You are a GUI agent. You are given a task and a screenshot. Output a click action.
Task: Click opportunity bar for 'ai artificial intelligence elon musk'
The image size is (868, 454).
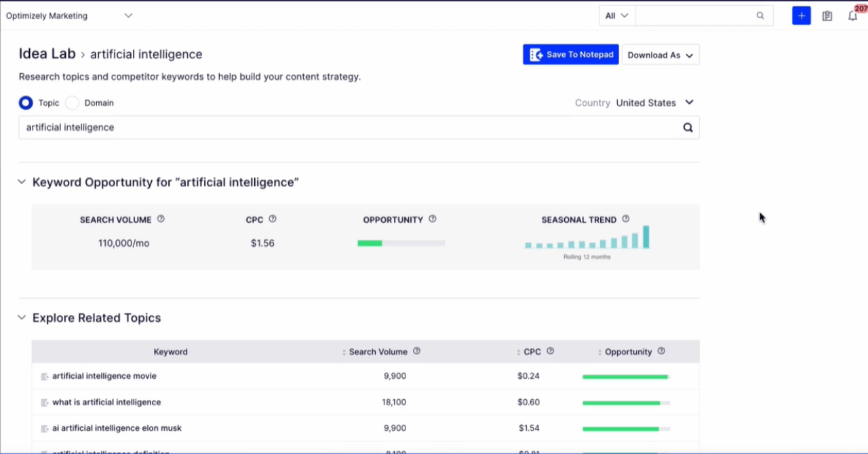point(627,429)
